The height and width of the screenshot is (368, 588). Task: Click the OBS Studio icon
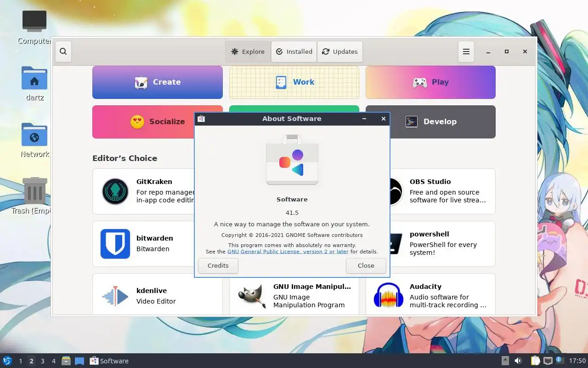(396, 191)
